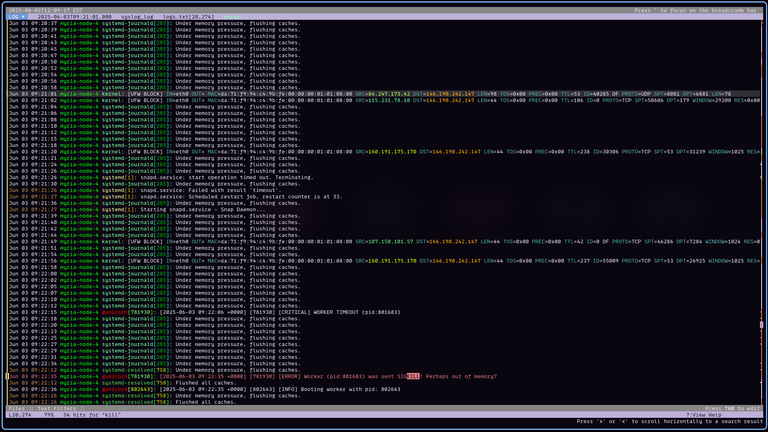Click SRC=115.231.78.10 in the UFW line
The width and height of the screenshot is (768, 432).
pyautogui.click(x=383, y=100)
